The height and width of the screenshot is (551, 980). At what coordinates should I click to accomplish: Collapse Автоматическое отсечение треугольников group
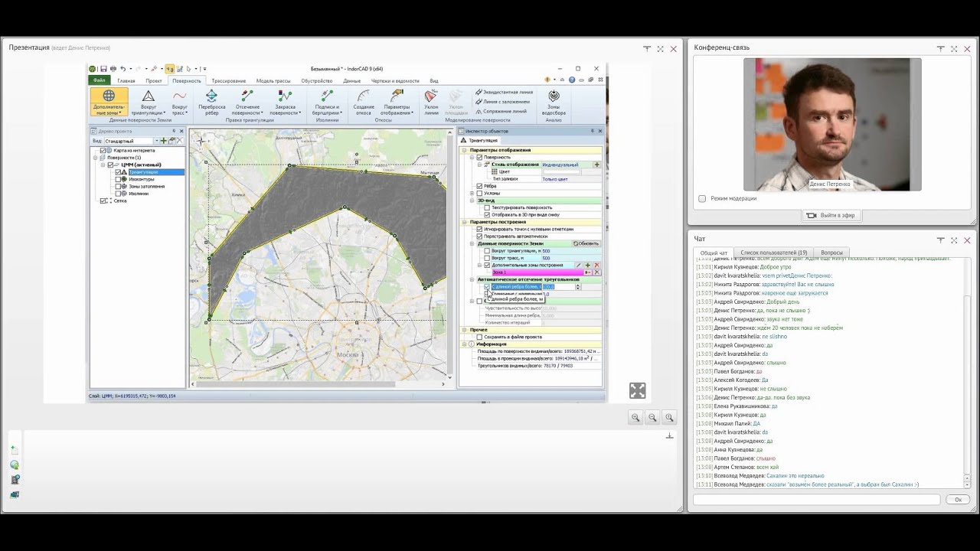[472, 279]
